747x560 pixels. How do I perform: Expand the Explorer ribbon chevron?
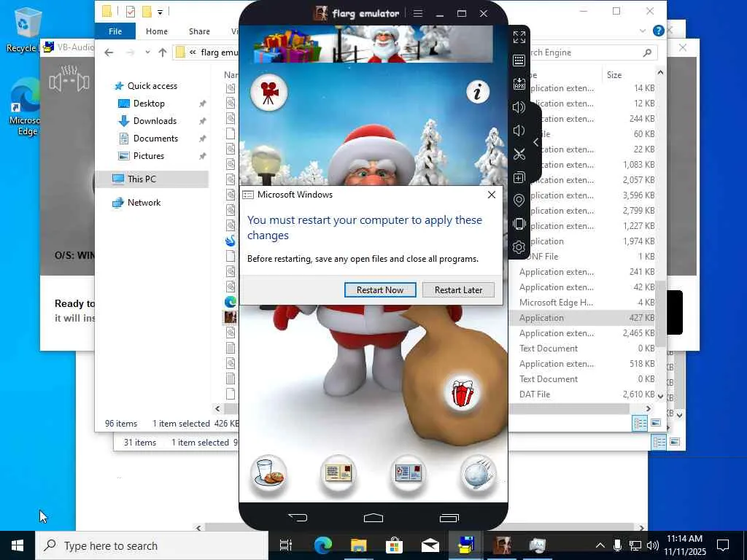643,31
